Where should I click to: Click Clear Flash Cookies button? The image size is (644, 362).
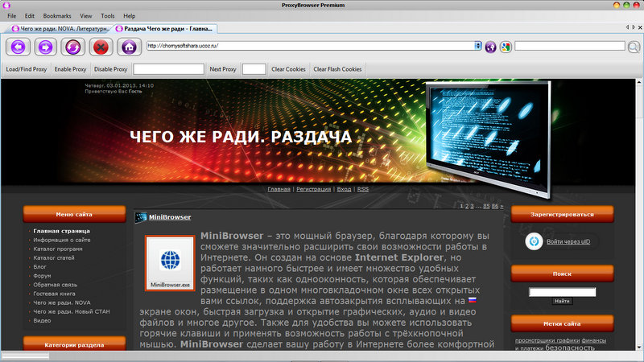[x=337, y=69]
